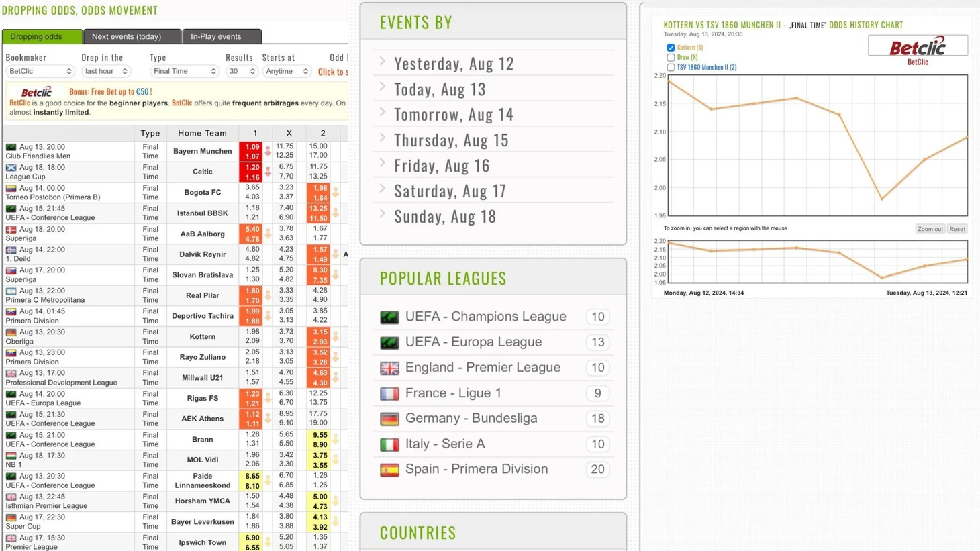Open the 'Drop in the' last hour dropdown
Image resolution: width=980 pixels, height=551 pixels.
point(106,71)
